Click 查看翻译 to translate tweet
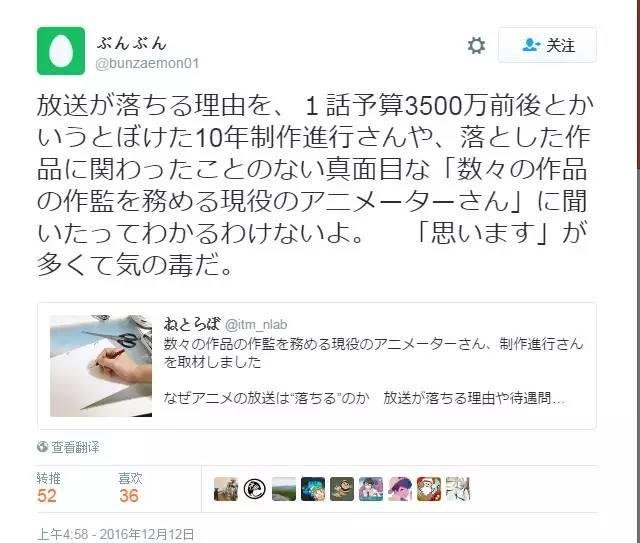This screenshot has width=640, height=543. click(75, 447)
